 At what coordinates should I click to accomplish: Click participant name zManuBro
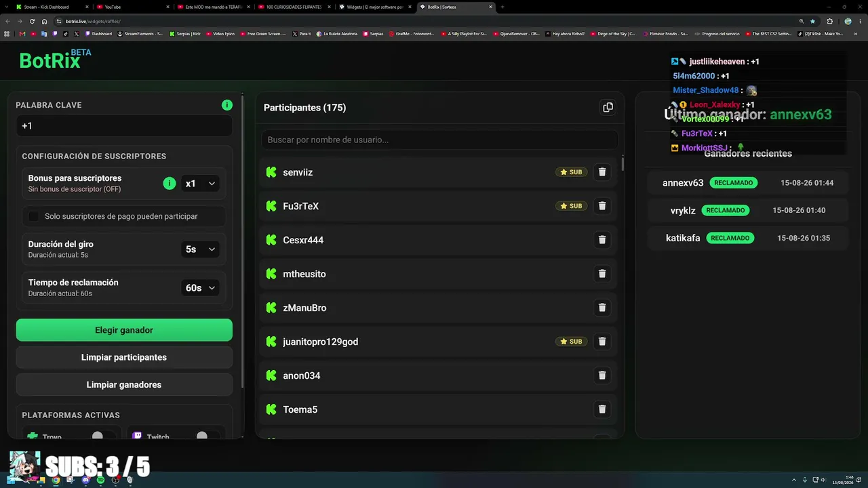click(304, 308)
